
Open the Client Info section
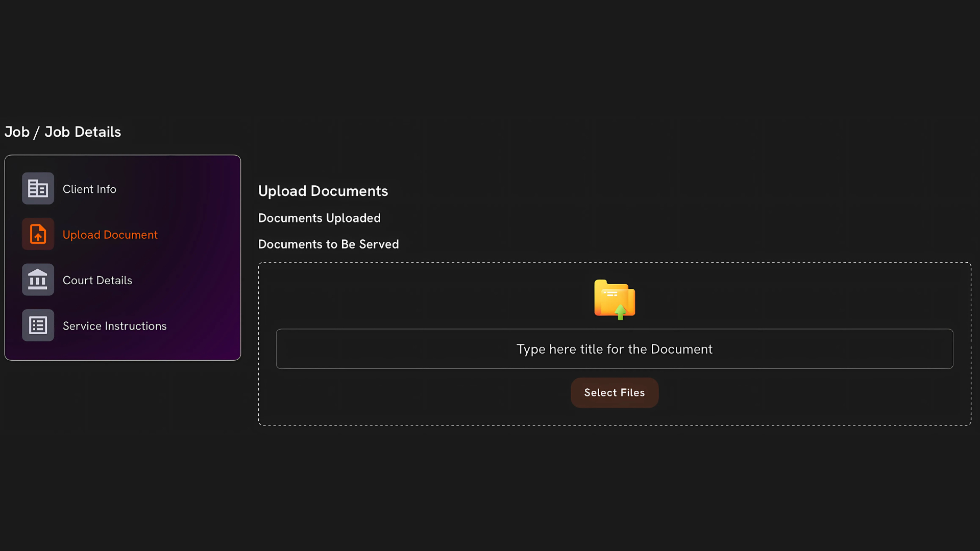pos(89,188)
